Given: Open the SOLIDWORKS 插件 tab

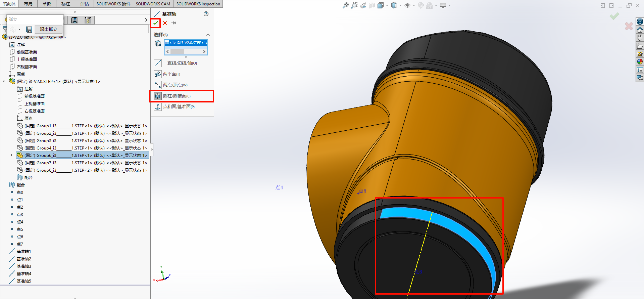Looking at the screenshot, I should [x=113, y=4].
